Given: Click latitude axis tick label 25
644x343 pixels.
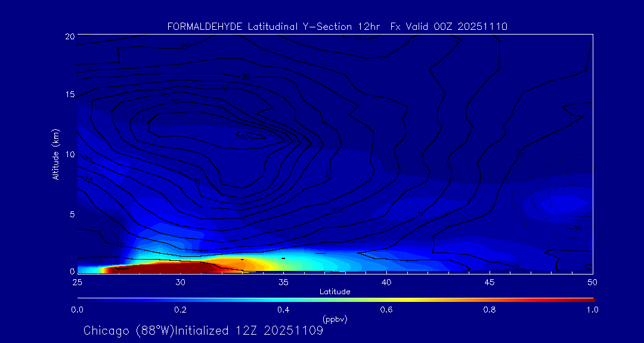Looking at the screenshot, I should point(77,282).
